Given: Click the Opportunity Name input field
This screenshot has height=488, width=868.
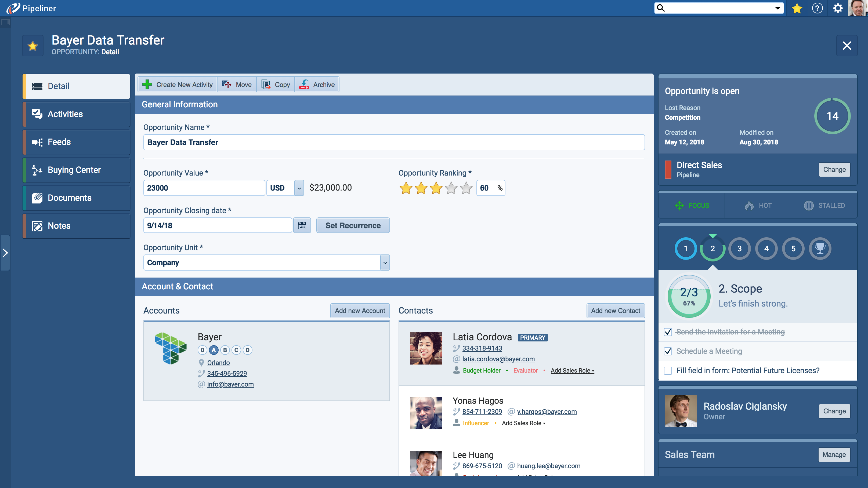Looking at the screenshot, I should [393, 143].
